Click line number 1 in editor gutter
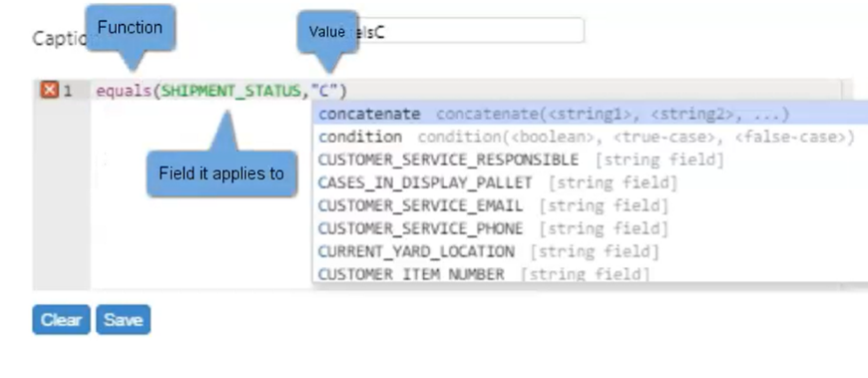This screenshot has height=378, width=868. point(68,91)
